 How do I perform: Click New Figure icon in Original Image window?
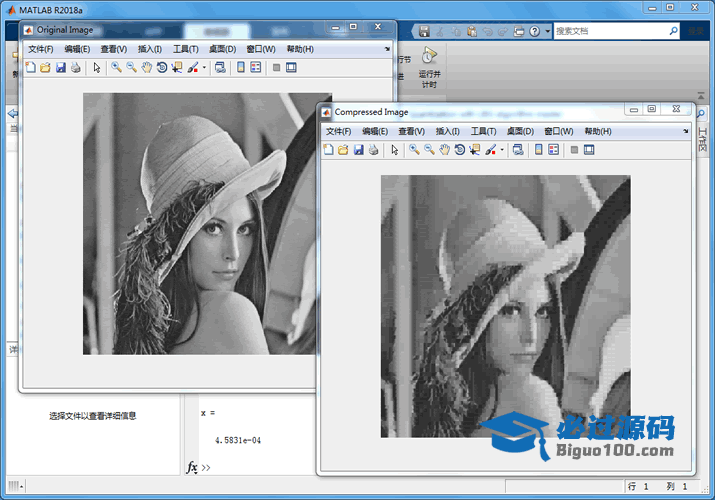pyautogui.click(x=31, y=67)
